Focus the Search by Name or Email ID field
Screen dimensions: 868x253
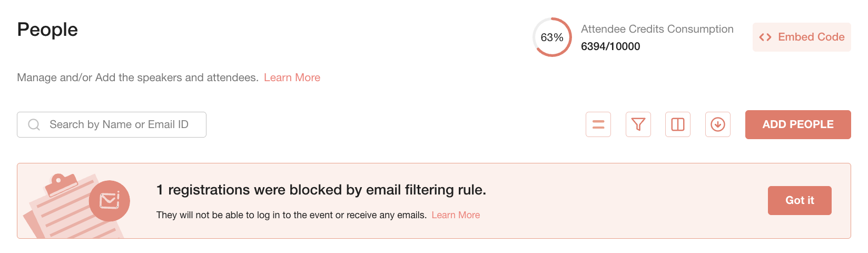coord(112,124)
